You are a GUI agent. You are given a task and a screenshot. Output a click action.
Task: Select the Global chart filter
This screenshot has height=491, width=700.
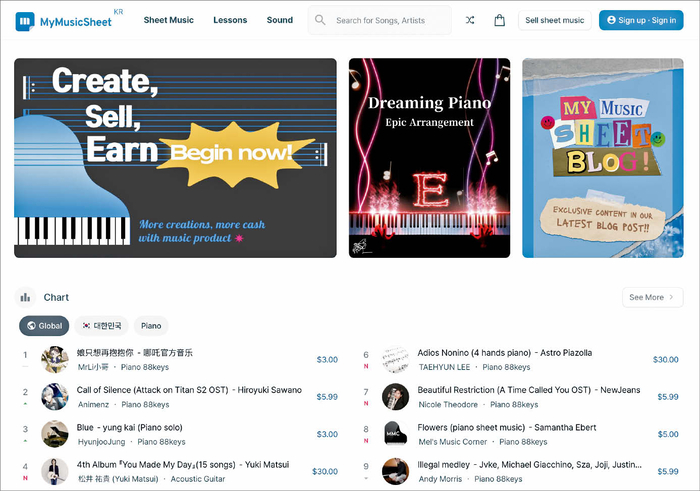[44, 326]
